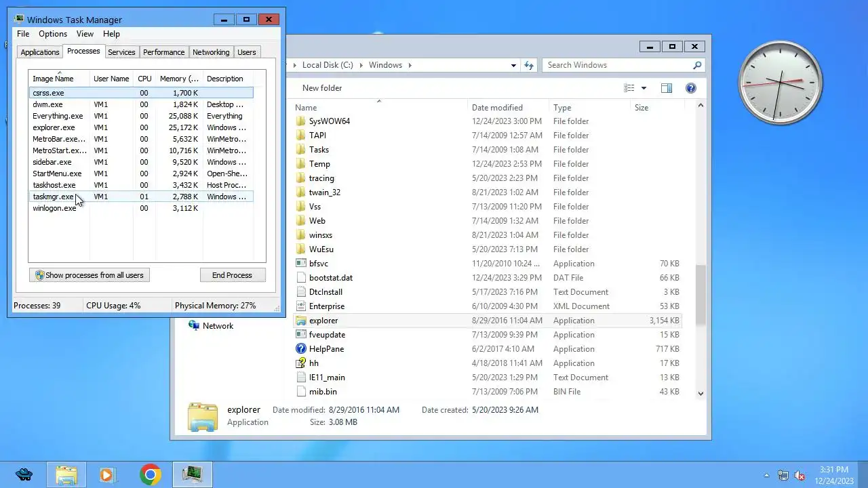
Task: Open the View menu in Task Manager
Action: [85, 34]
